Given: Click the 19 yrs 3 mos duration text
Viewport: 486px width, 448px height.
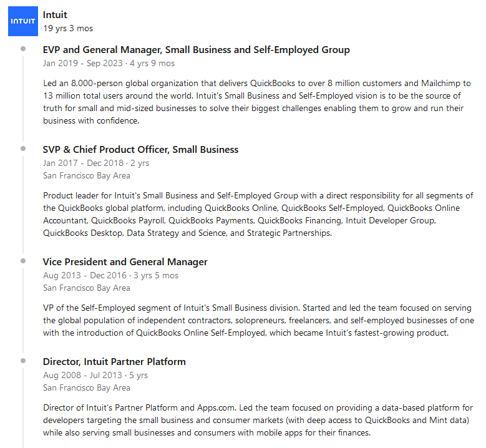Looking at the screenshot, I should pyautogui.click(x=68, y=28).
